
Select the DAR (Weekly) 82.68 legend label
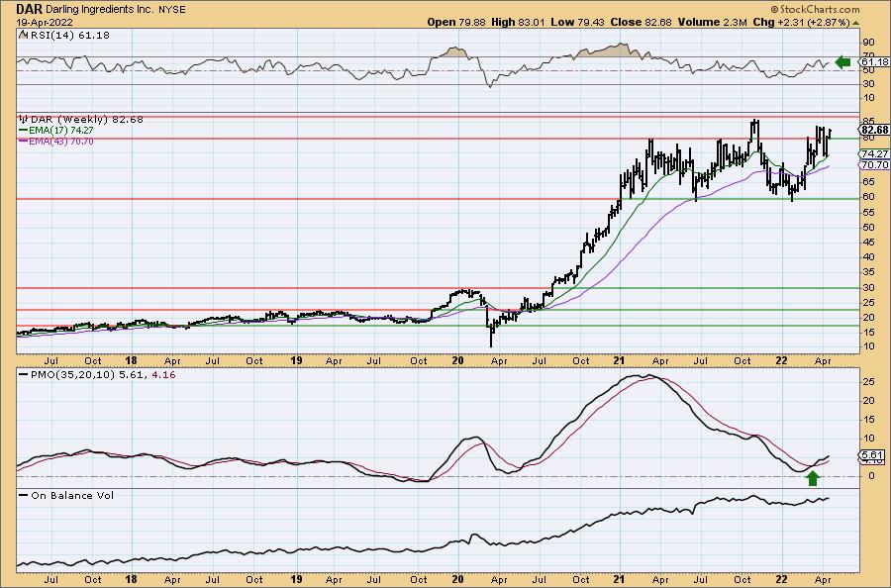click(86, 120)
